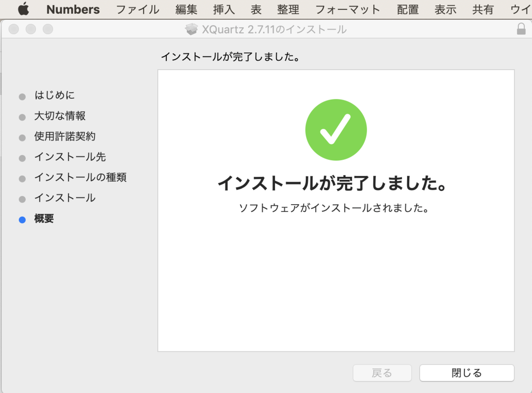The height and width of the screenshot is (393, 532).
Task: Click the XQuartz package icon in title bar
Action: click(x=192, y=28)
